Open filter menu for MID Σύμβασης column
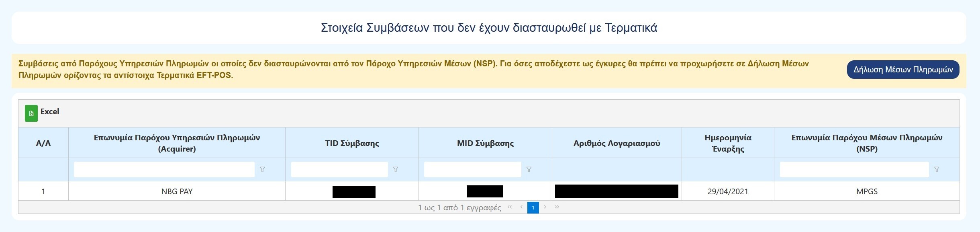 (x=529, y=170)
